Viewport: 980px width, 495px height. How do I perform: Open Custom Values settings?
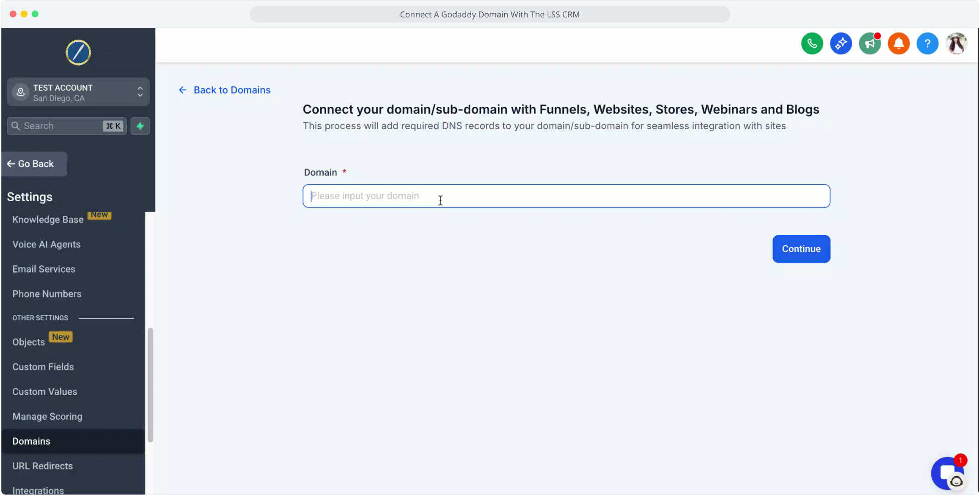[45, 391]
